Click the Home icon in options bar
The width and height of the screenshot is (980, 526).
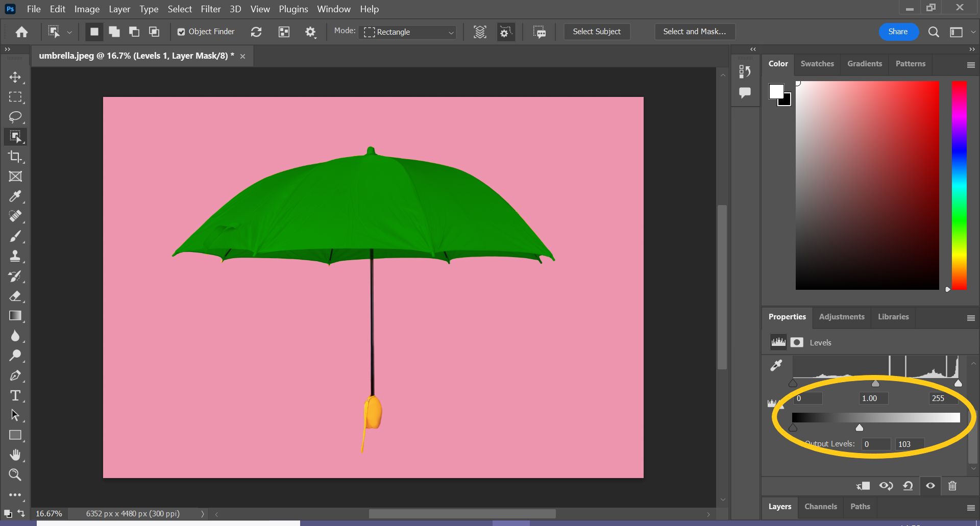(x=21, y=32)
